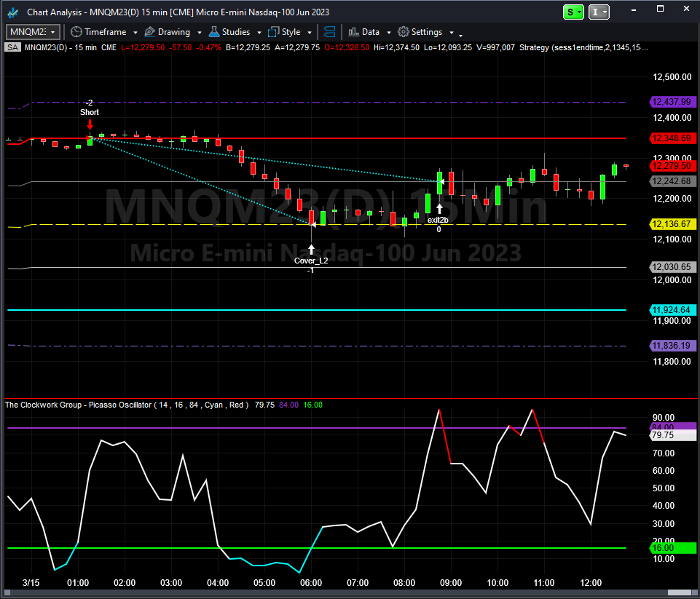Image resolution: width=700 pixels, height=599 pixels.
Task: Expand the Data dropdown arrow
Action: pos(388,33)
